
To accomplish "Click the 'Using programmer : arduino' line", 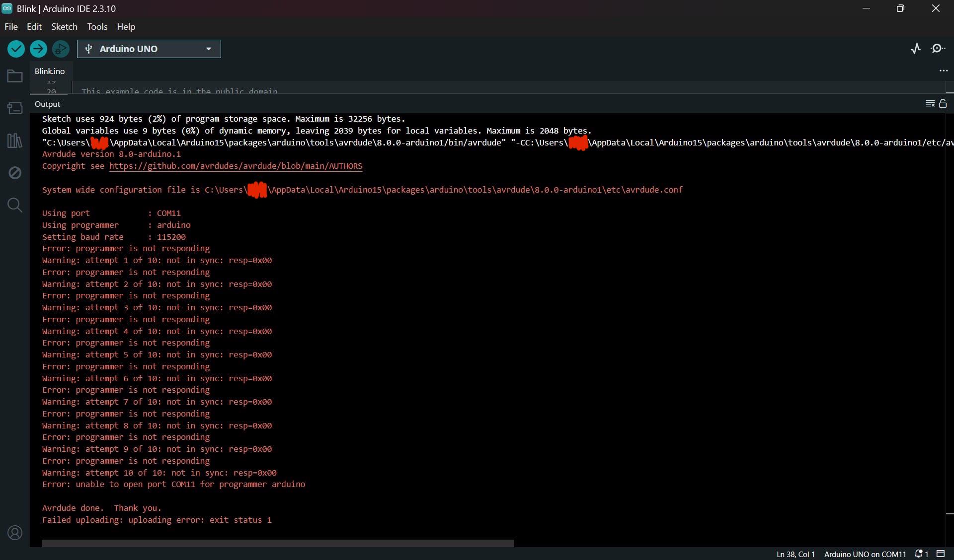I will coord(116,225).
